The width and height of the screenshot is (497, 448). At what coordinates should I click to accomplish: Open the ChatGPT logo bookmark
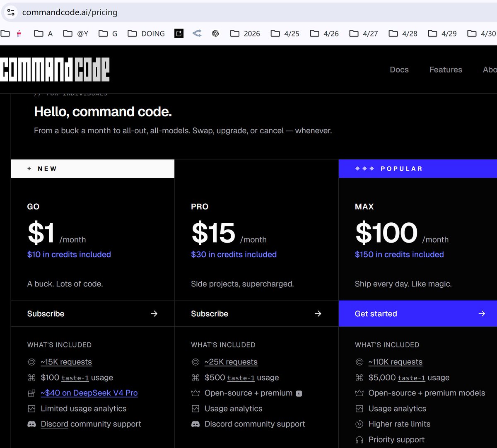[215, 34]
